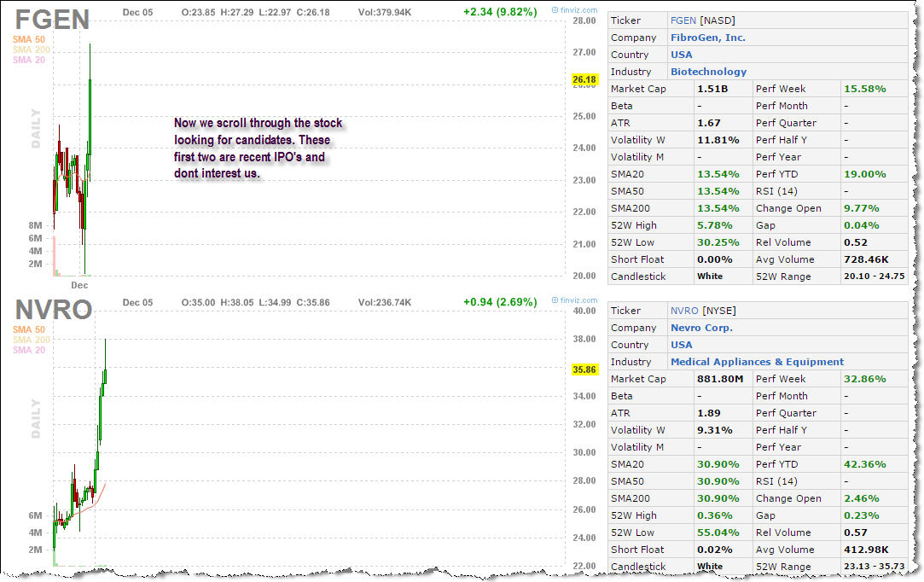Click the FGEN yellow 26.18 price label

[584, 79]
